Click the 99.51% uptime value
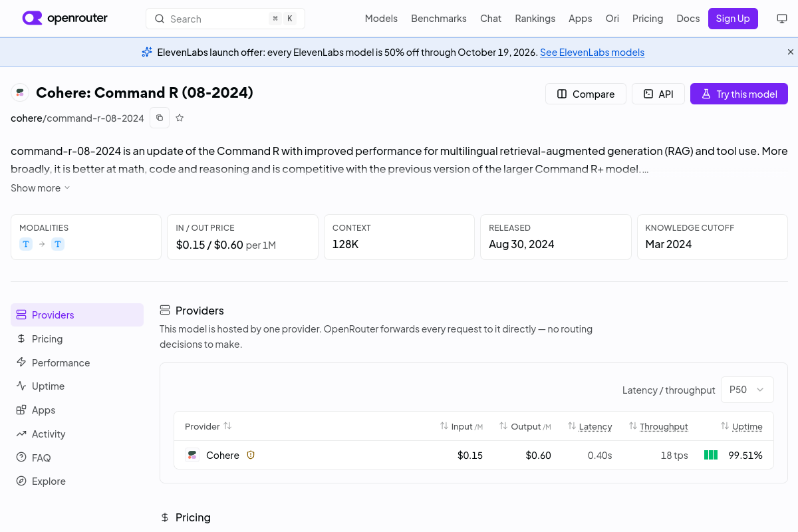The width and height of the screenshot is (798, 532). [745, 456]
